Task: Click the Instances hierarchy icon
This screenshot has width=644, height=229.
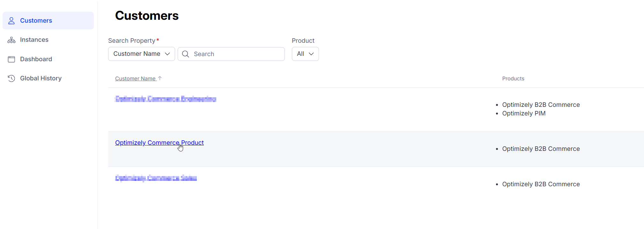Action: click(11, 40)
